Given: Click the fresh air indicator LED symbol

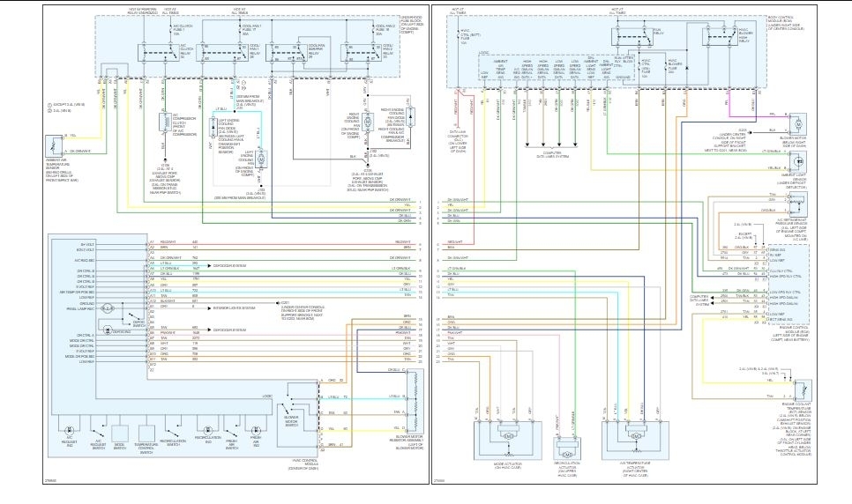Looking at the screenshot, I should (x=256, y=430).
